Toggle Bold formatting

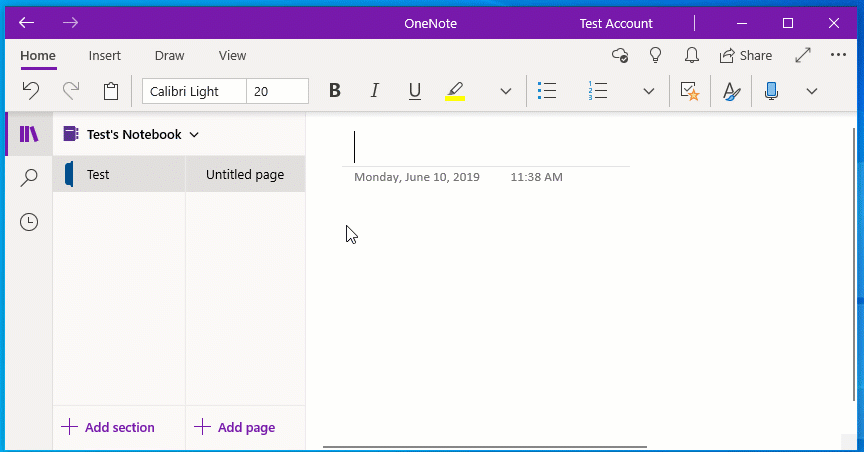[335, 91]
